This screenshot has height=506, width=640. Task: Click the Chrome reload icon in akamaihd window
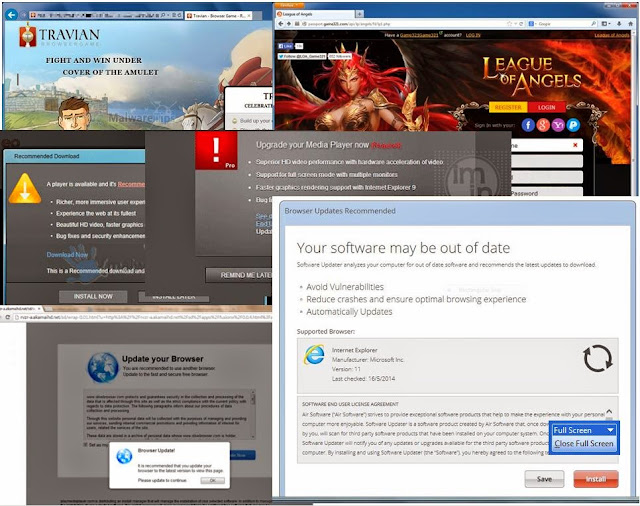click(7, 317)
